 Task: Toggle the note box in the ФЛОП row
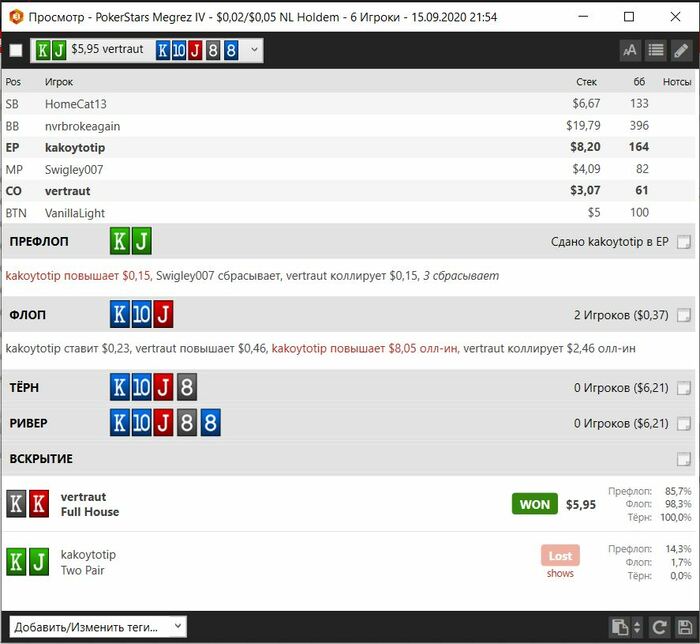click(x=683, y=315)
